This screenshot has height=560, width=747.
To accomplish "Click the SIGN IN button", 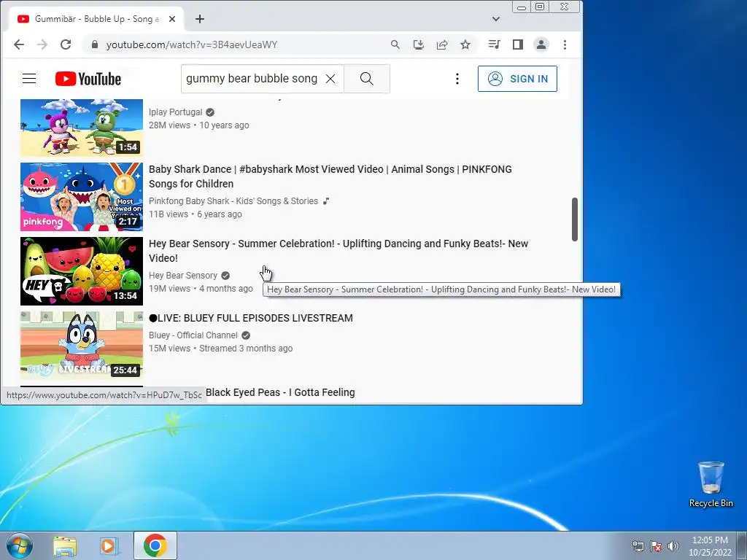I will 517,79.
